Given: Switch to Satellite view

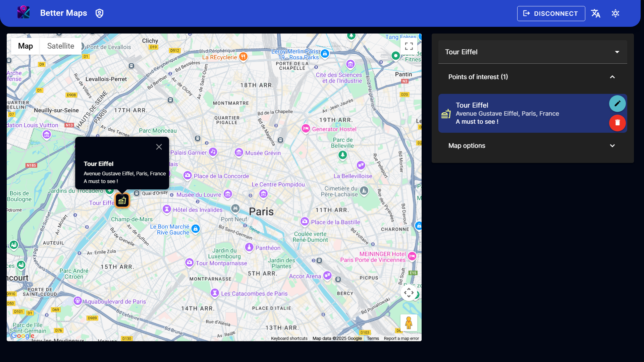Looking at the screenshot, I should (61, 46).
